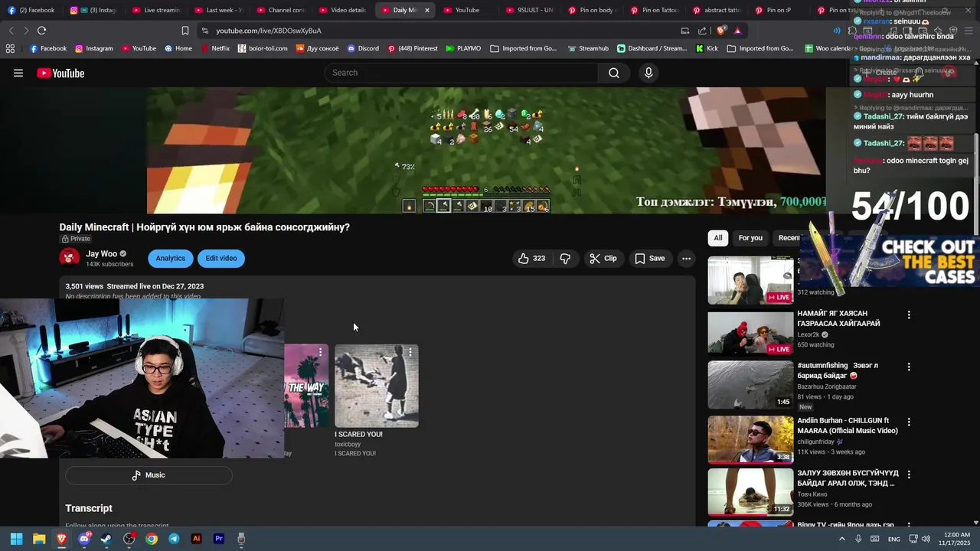This screenshot has width=980, height=551.
Task: Share the page using toolbar share icon
Action: tap(702, 31)
